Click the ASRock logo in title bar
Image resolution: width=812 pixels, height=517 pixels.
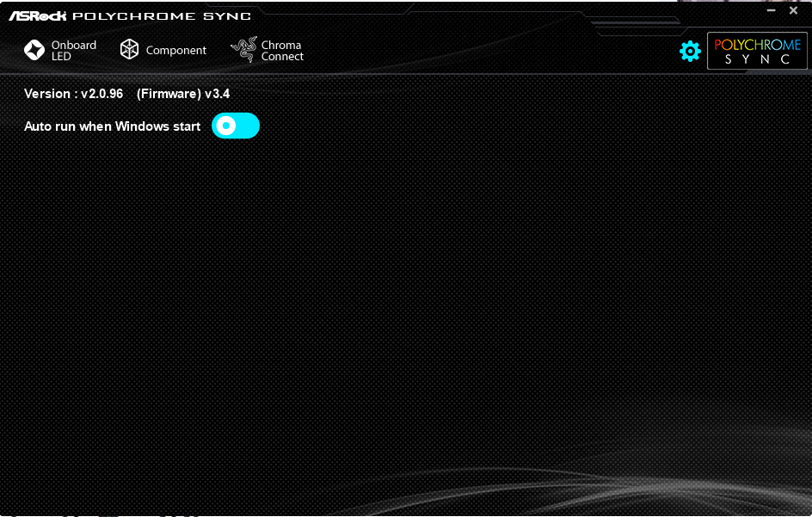point(38,16)
